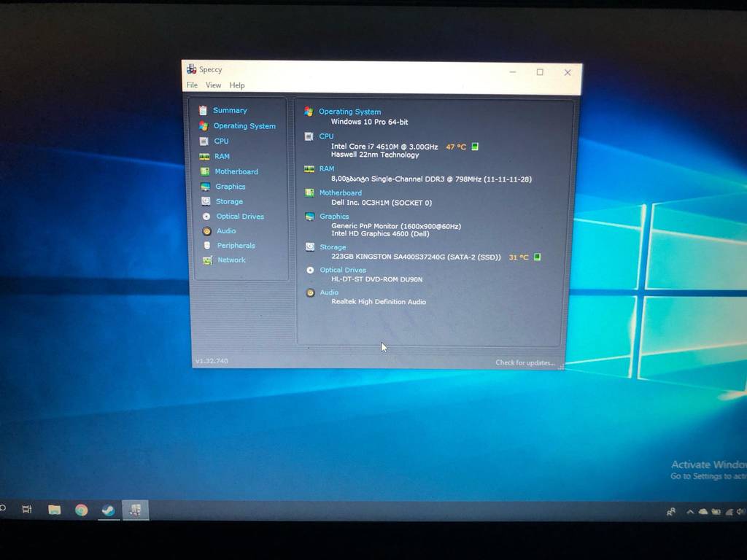The image size is (747, 560).
Task: Click the green CPU temperature indicator icon
Action: (475, 146)
